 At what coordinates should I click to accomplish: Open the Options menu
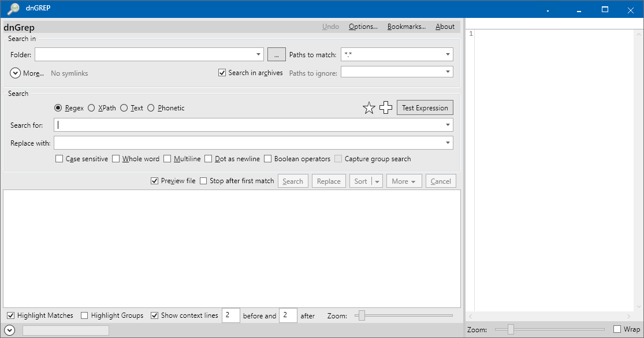[x=363, y=26]
